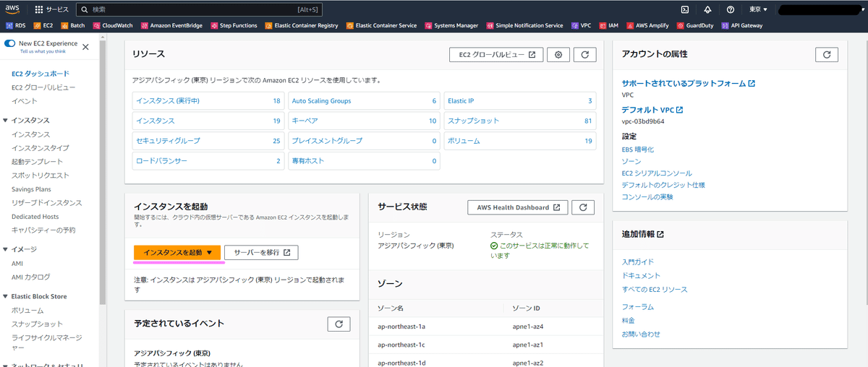Close the New EC2 Experience banner
The width and height of the screenshot is (868, 367).
click(x=85, y=47)
